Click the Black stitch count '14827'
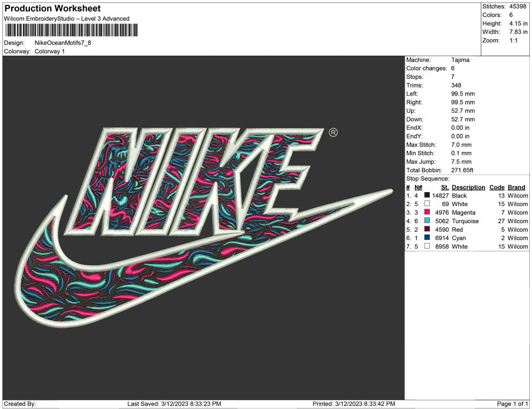 (440, 195)
